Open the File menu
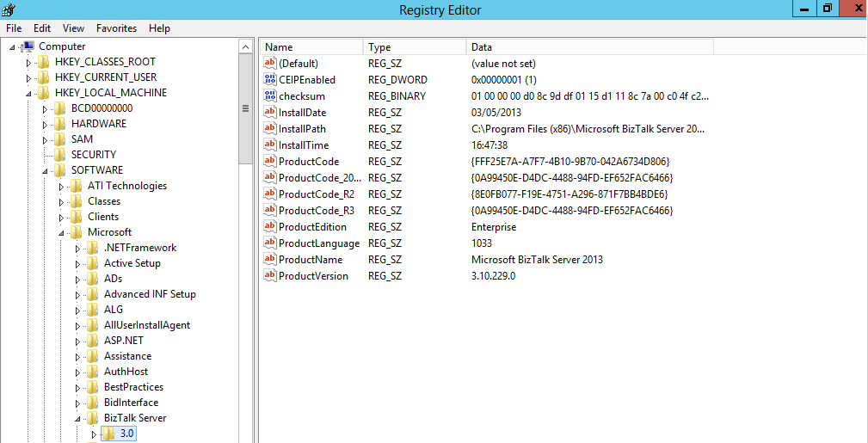 point(14,28)
